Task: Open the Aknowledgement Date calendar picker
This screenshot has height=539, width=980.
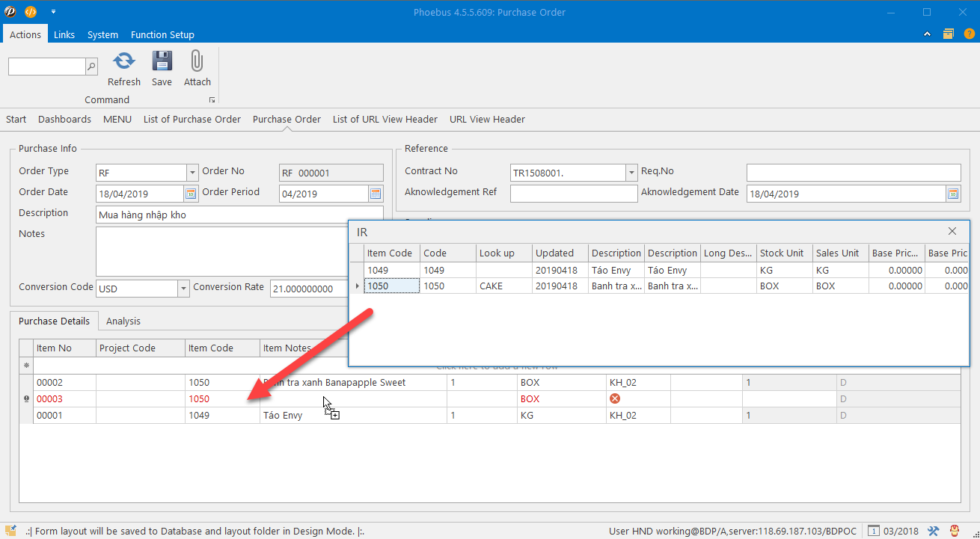Action: [953, 194]
